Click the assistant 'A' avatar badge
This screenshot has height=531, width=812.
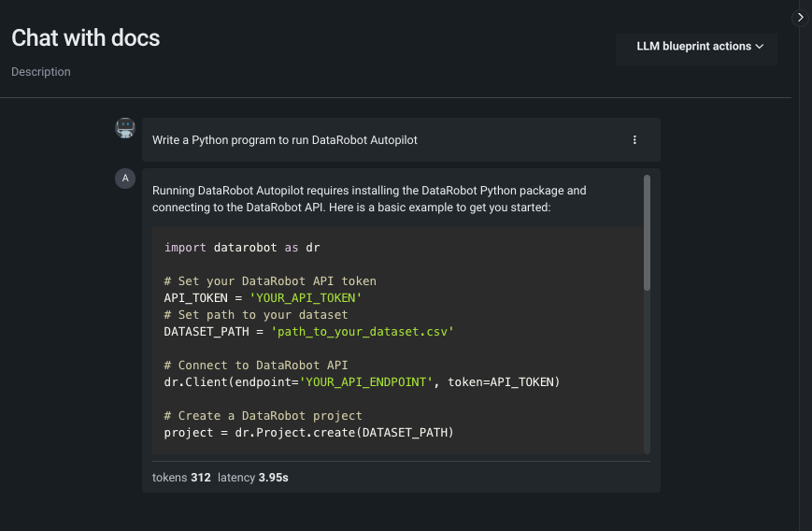(x=125, y=179)
